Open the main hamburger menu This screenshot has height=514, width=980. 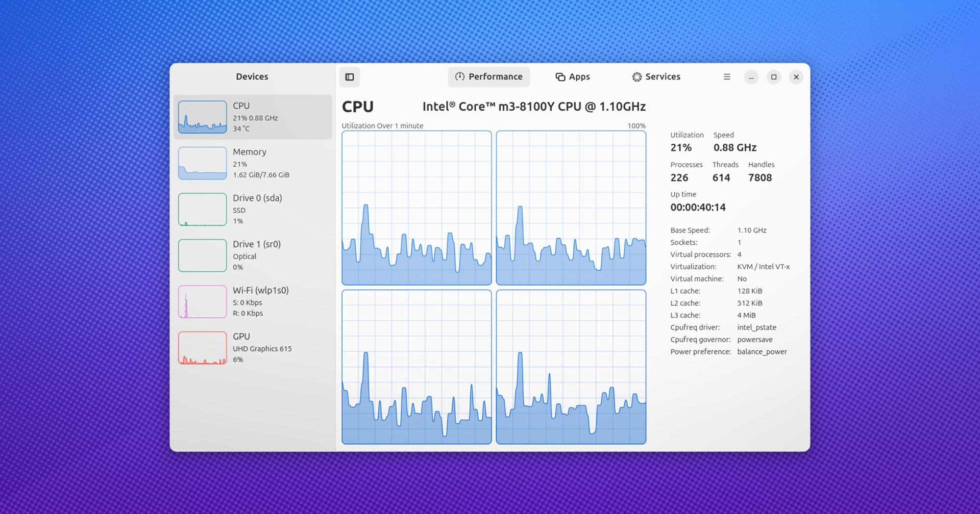tap(727, 76)
